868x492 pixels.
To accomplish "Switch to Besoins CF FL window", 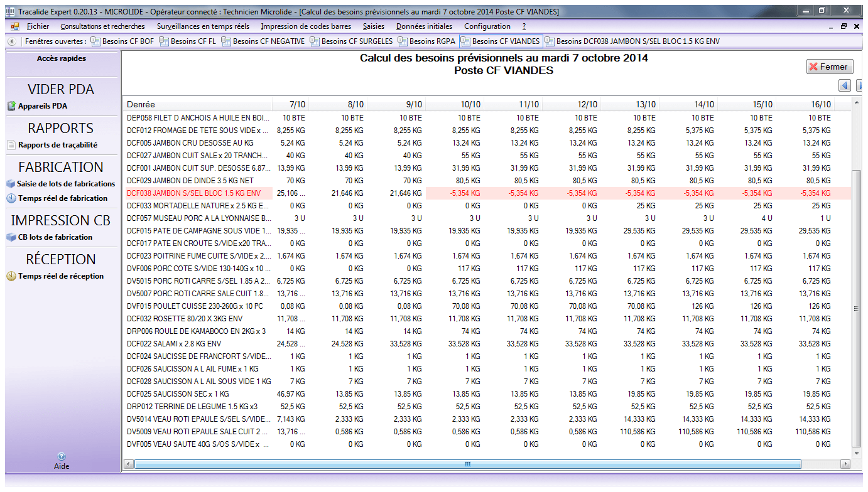I will point(187,41).
